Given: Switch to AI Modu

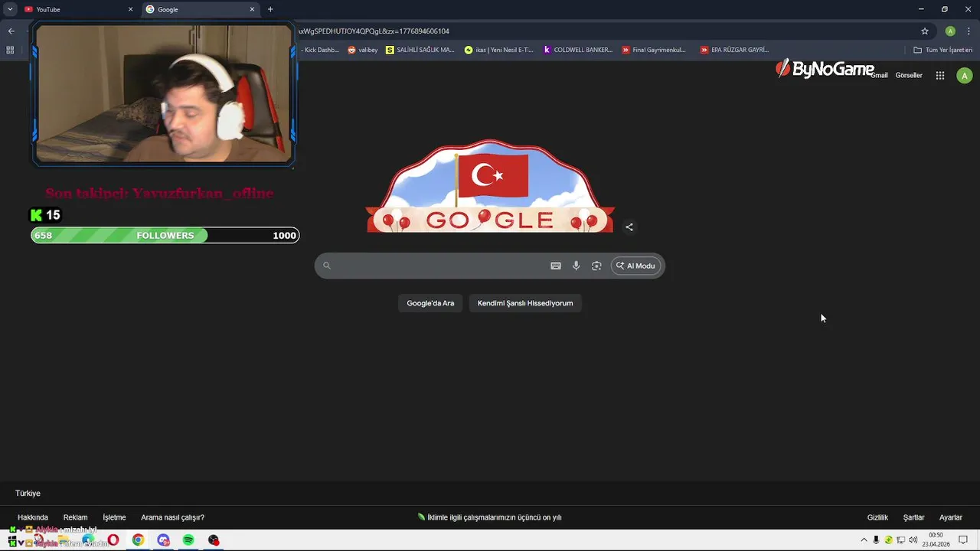Looking at the screenshot, I should pos(635,266).
